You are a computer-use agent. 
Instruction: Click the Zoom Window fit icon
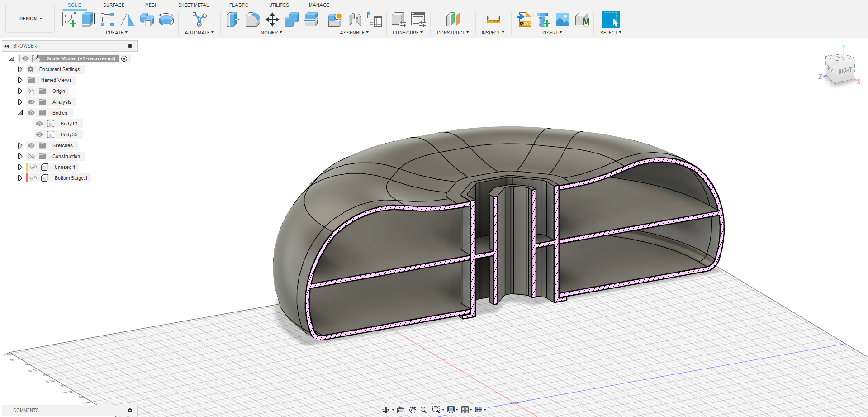436,410
